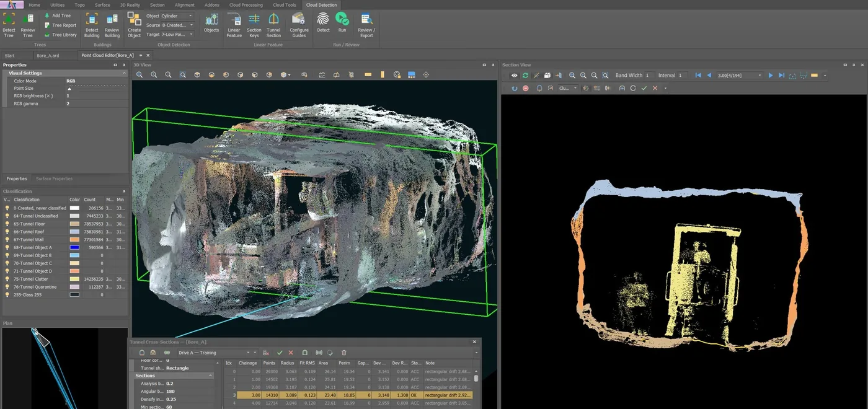
Task: Toggle visibility bulb for 68-Tunnel Object A
Action: tap(7, 248)
